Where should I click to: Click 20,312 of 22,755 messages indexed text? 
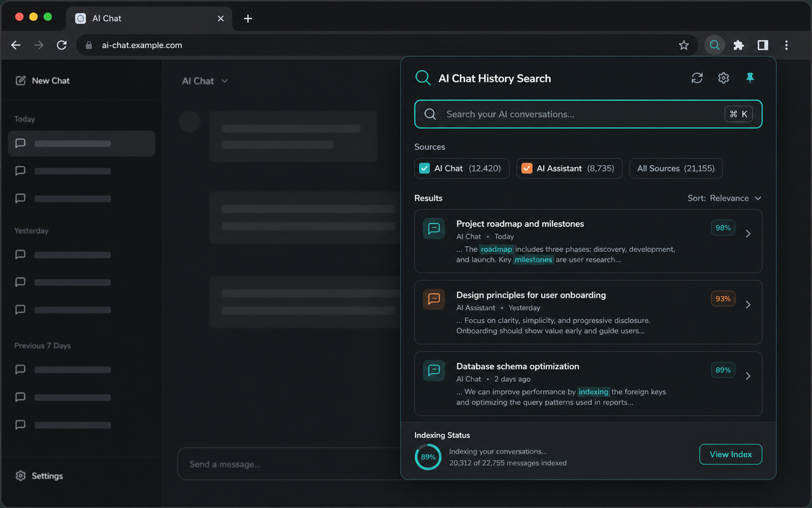pyautogui.click(x=508, y=463)
